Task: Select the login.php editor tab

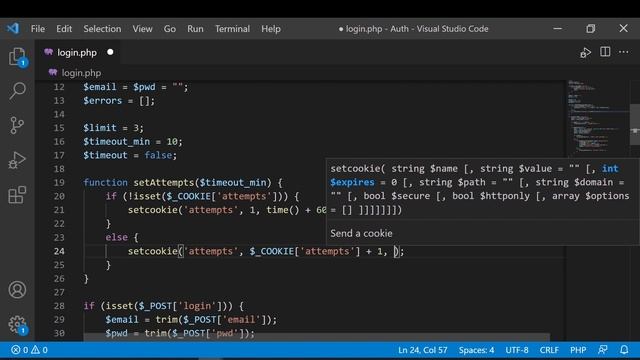Action: [x=77, y=53]
